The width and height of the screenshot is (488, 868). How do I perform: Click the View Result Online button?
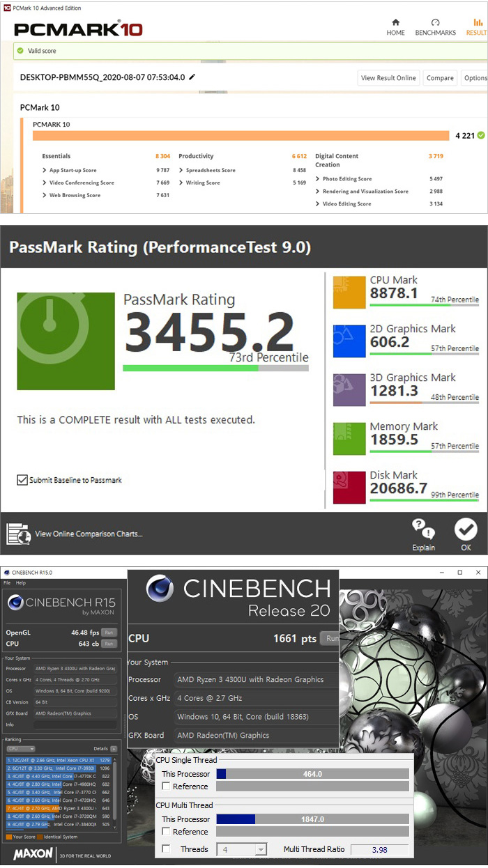click(x=388, y=78)
